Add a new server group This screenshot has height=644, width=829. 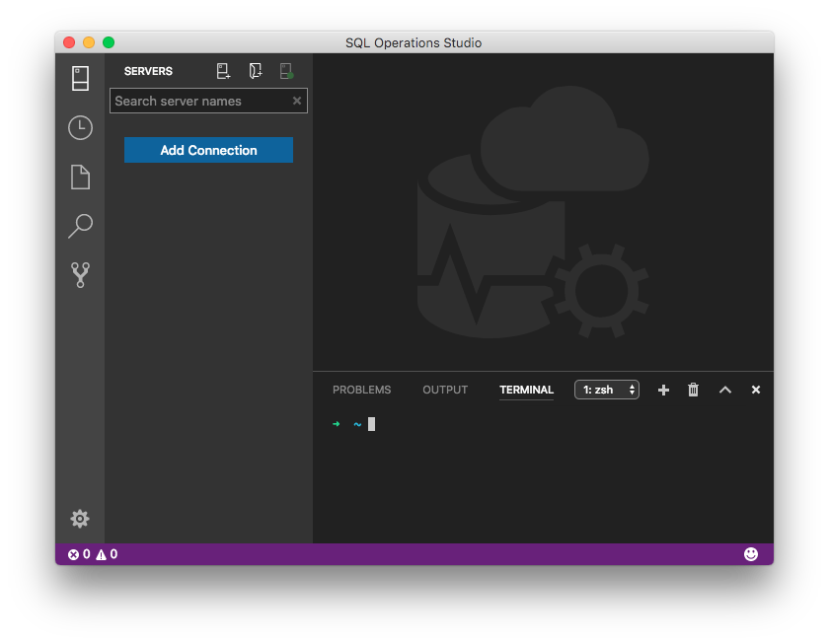point(256,70)
